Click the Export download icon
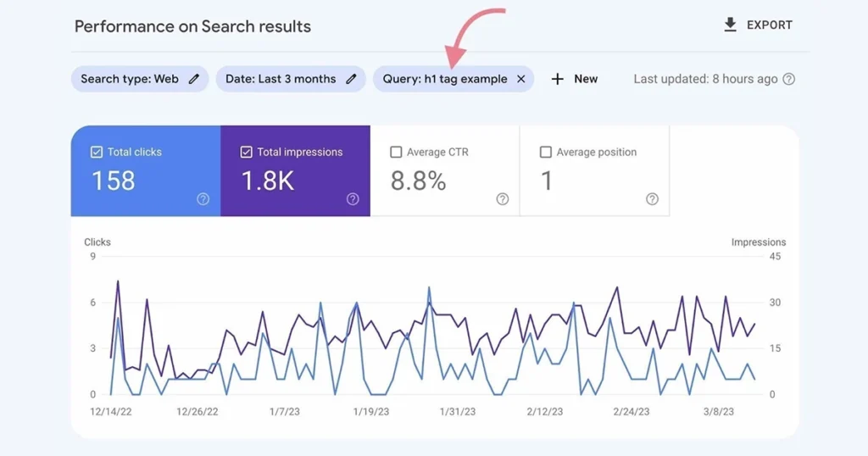This screenshot has height=456, width=868. pos(730,25)
